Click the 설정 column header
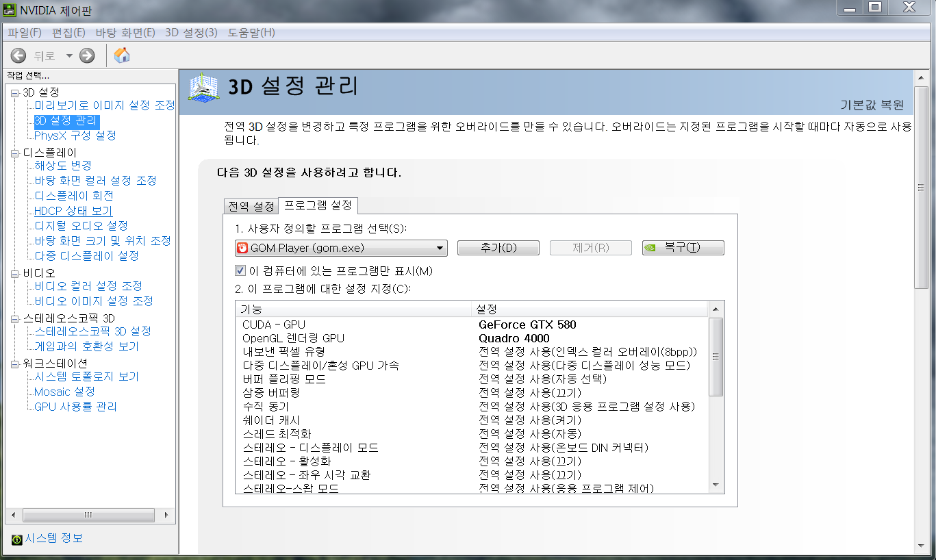936x560 pixels. (x=590, y=309)
